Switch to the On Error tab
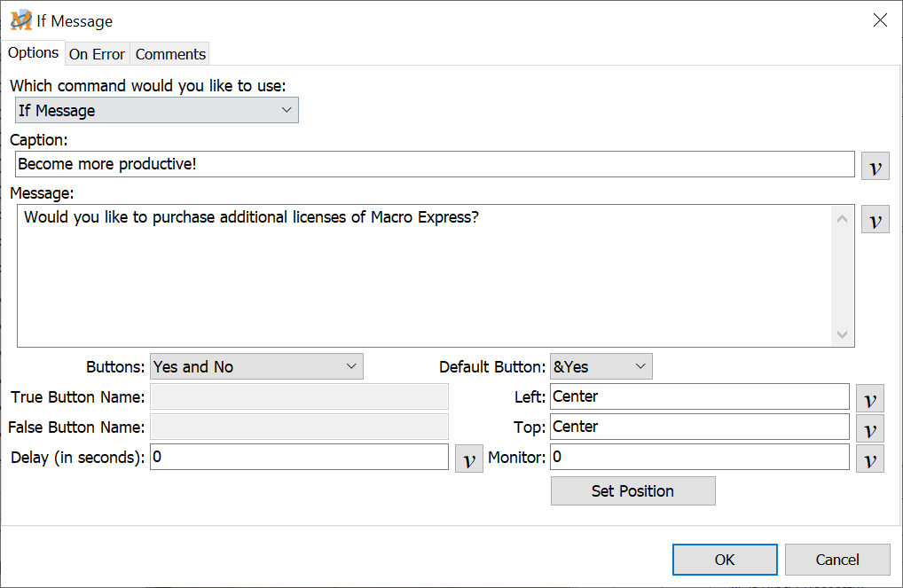The height and width of the screenshot is (588, 903). coord(97,54)
